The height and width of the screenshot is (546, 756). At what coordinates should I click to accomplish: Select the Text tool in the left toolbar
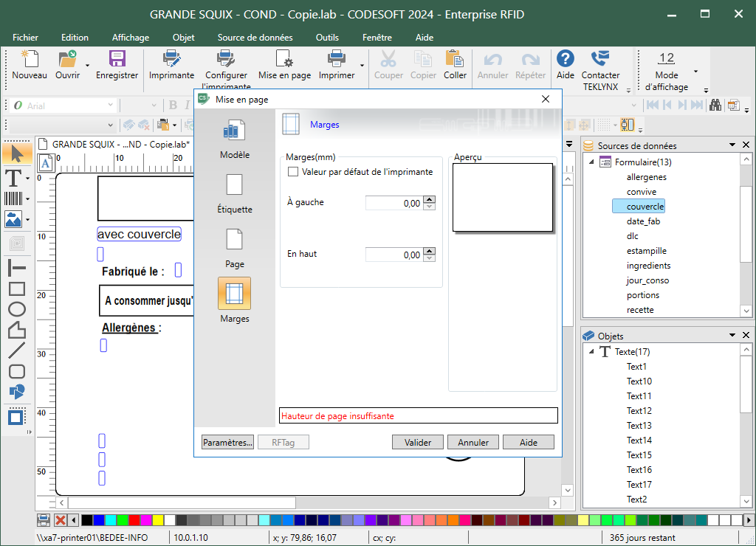click(x=13, y=177)
